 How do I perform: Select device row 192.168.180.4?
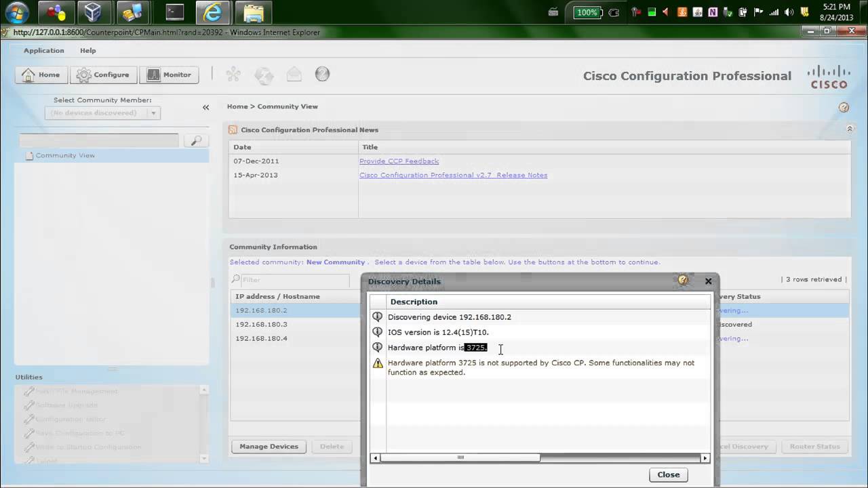click(x=296, y=338)
